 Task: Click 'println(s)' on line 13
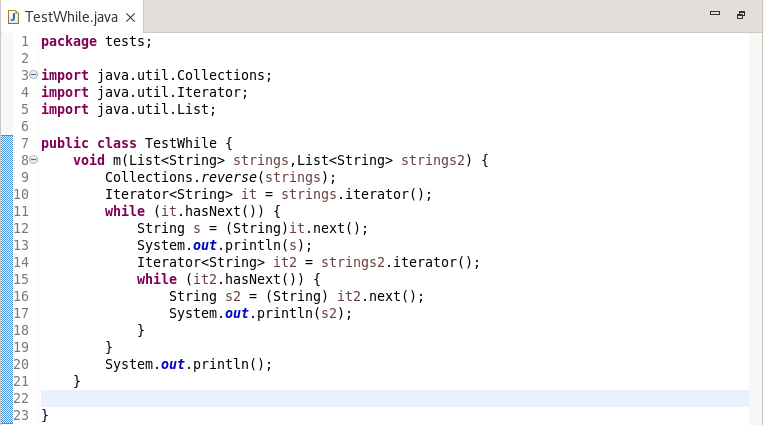click(x=265, y=246)
